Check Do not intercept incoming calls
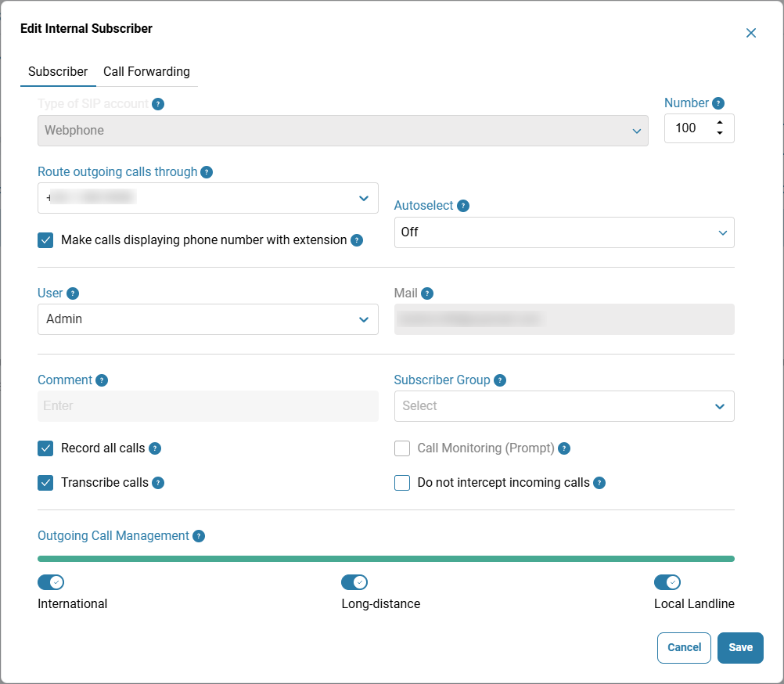Image resolution: width=784 pixels, height=684 pixels. click(402, 483)
